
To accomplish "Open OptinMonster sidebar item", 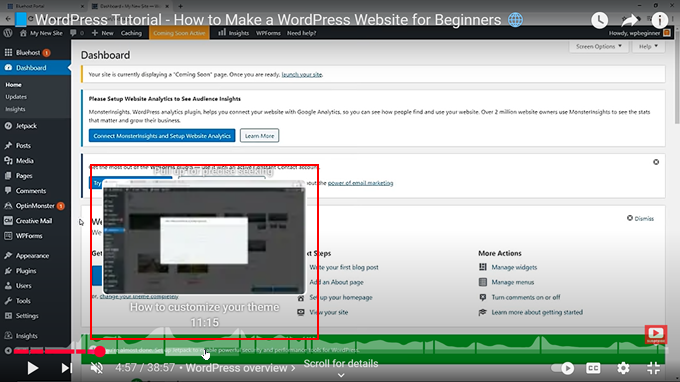I will [x=35, y=206].
